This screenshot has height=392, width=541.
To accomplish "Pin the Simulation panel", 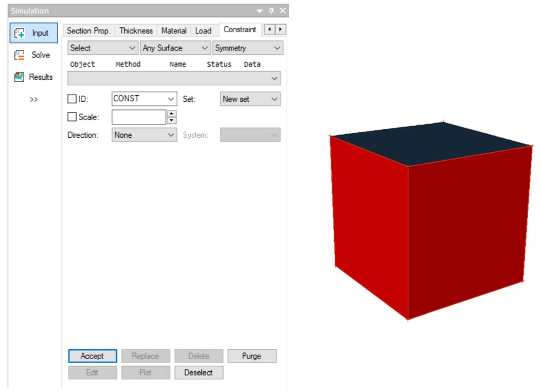I will pyautogui.click(x=272, y=11).
